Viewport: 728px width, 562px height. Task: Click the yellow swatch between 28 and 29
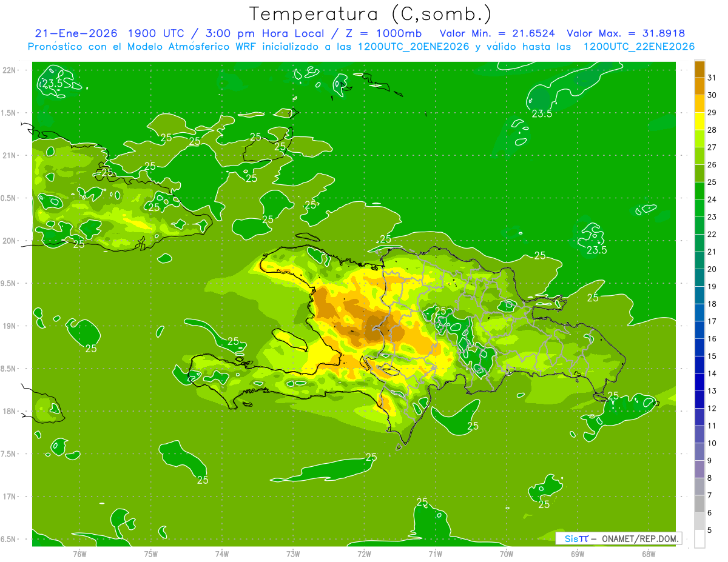(699, 122)
